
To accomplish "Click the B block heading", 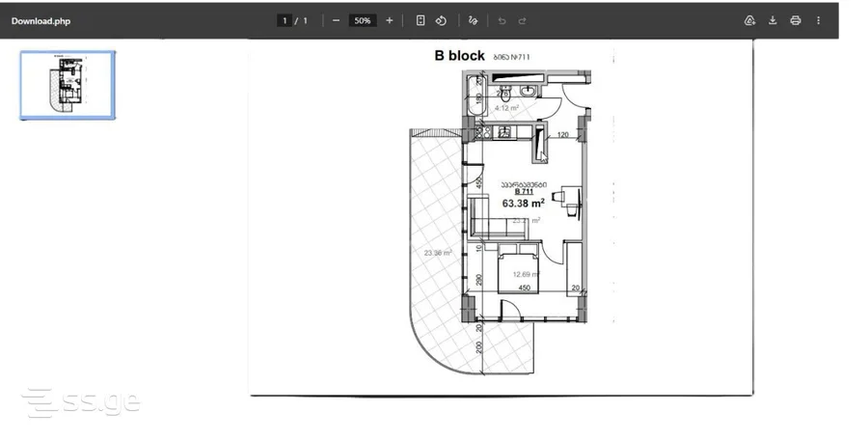I will click(x=459, y=55).
